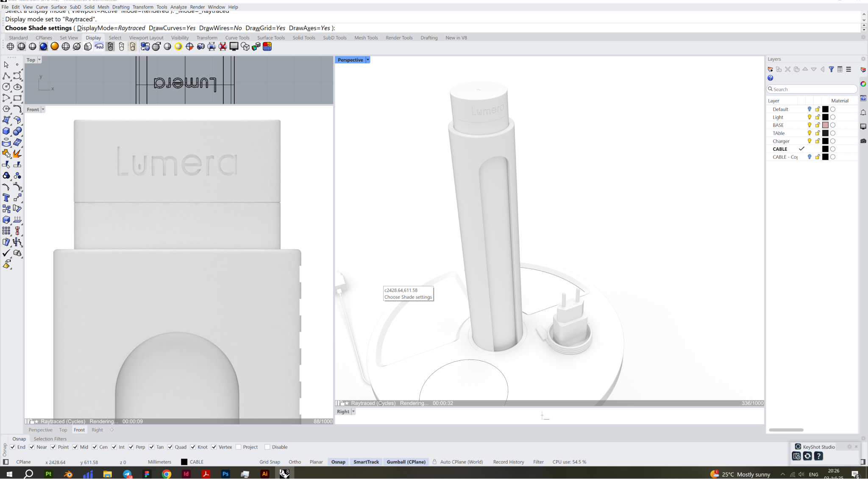Click the Layers panel search field
The width and height of the screenshot is (868, 479).
(x=812, y=89)
